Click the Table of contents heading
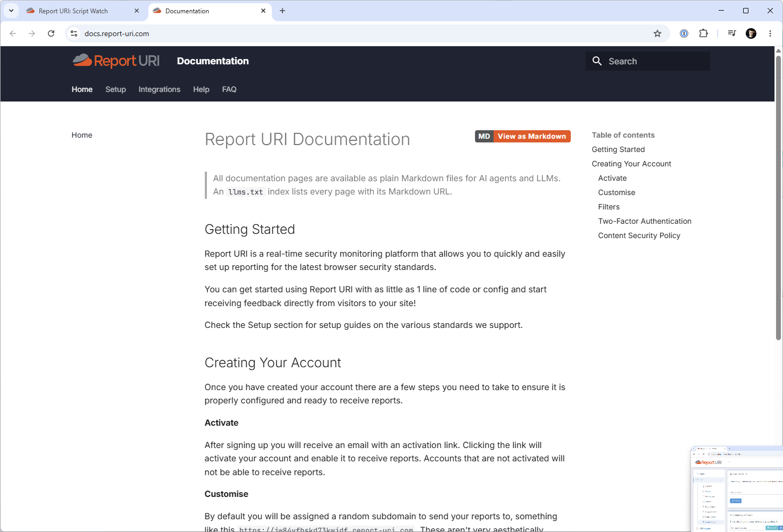Screen dimensions: 783x532 [x=623, y=135]
